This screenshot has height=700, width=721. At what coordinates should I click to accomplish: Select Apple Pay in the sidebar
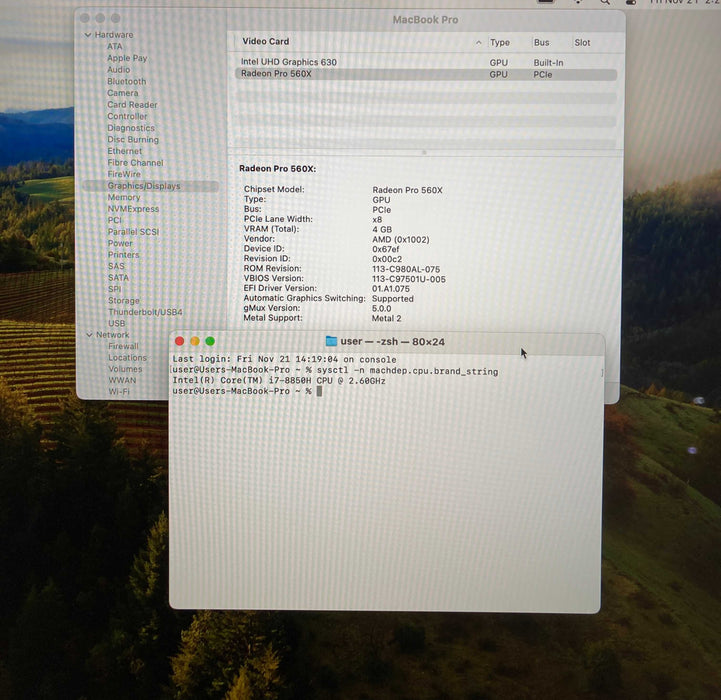(x=127, y=58)
